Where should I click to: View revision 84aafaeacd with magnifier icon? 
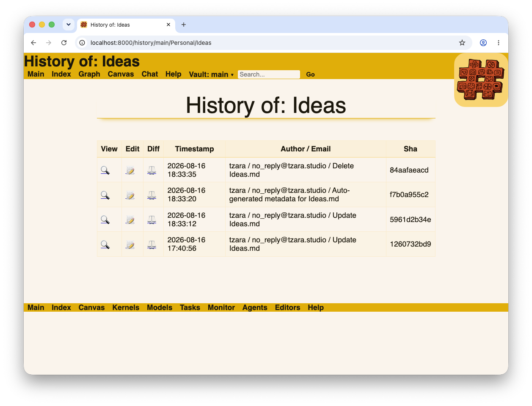coord(105,170)
